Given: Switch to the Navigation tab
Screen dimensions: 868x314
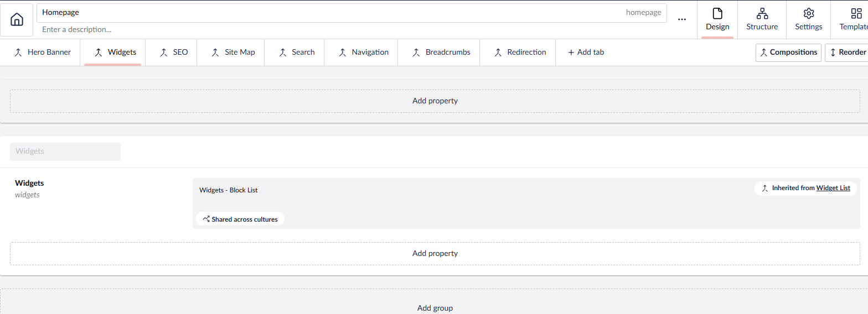Looking at the screenshot, I should (x=363, y=53).
